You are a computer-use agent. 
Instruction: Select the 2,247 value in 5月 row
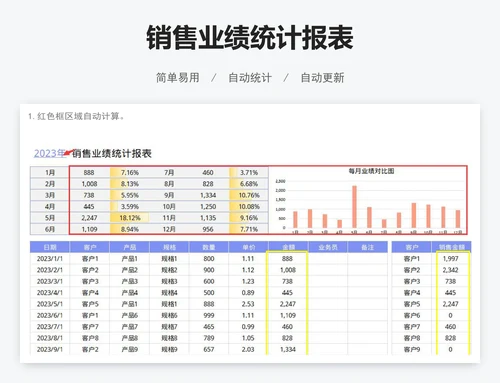pyautogui.click(x=89, y=218)
